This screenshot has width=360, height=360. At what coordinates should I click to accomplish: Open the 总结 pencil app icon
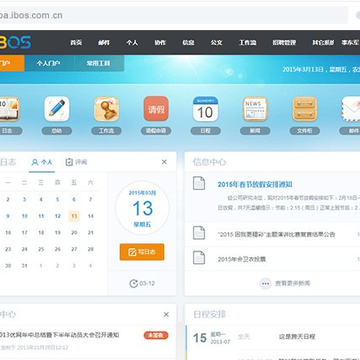pyautogui.click(x=57, y=109)
